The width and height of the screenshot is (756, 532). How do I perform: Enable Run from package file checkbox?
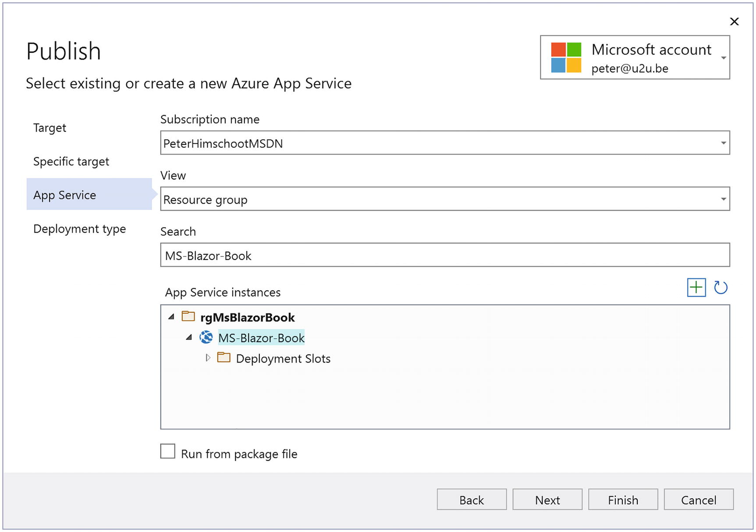point(168,451)
